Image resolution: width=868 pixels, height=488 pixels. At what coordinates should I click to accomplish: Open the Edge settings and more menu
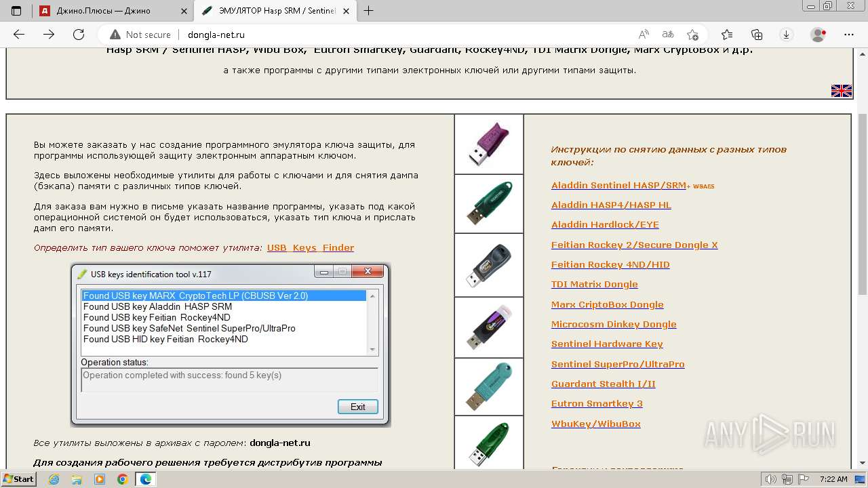pos(849,35)
